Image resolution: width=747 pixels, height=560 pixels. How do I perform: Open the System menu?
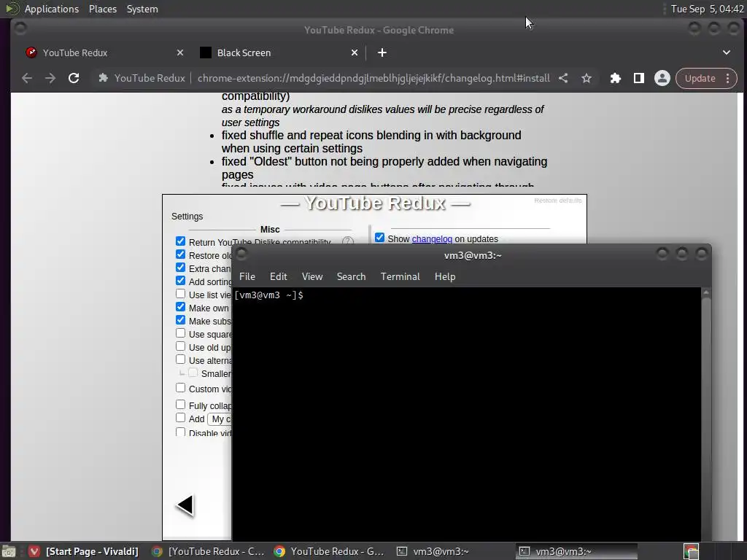click(142, 9)
